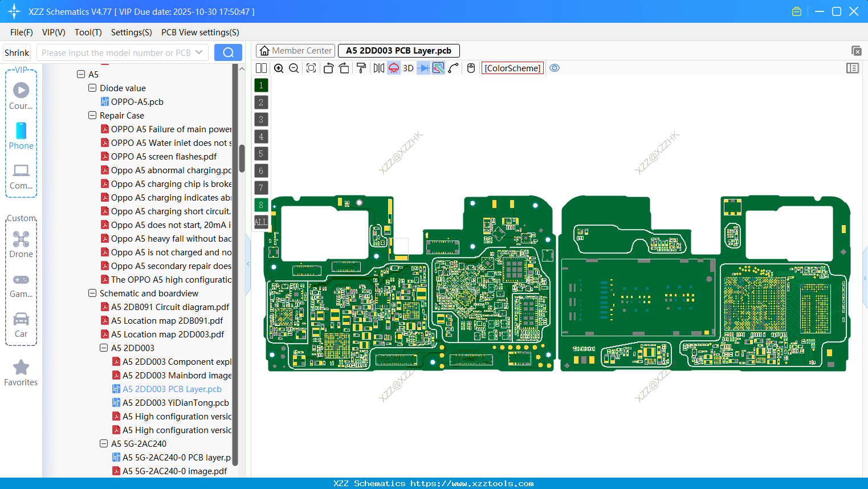Open the ColorScheme selector

pos(512,68)
